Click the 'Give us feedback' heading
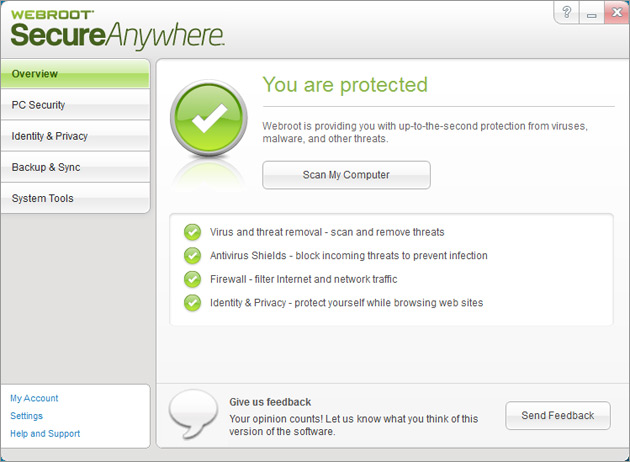630x462 pixels. click(270, 402)
